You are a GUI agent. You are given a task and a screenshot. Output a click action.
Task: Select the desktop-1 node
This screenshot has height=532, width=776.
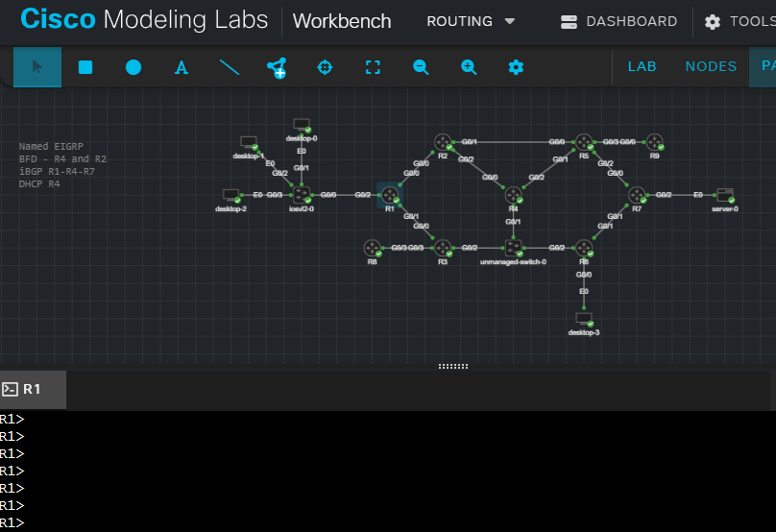pyautogui.click(x=249, y=143)
